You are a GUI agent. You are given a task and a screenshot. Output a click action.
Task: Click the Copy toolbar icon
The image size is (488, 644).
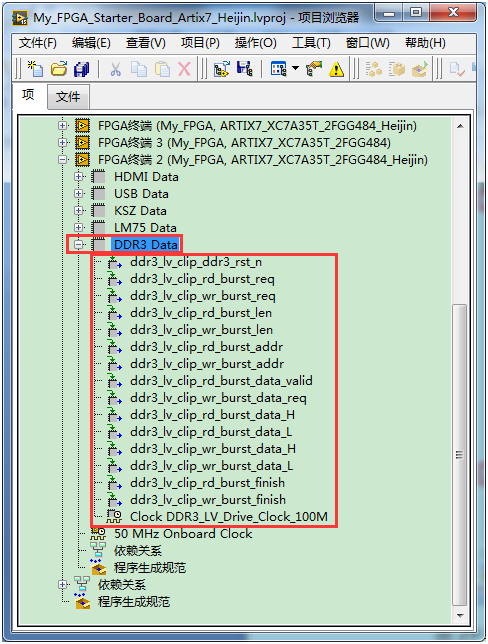pyautogui.click(x=139, y=69)
